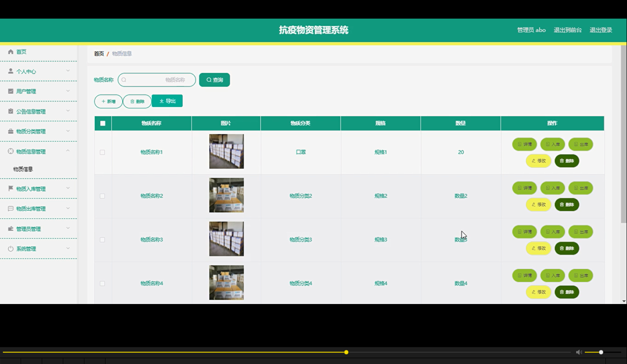Click 入库 for 物质名称2
The image size is (627, 364).
click(553, 188)
